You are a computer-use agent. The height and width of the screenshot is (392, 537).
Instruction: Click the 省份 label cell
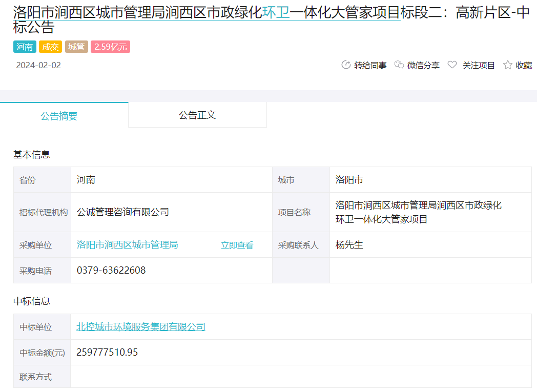pos(42,180)
